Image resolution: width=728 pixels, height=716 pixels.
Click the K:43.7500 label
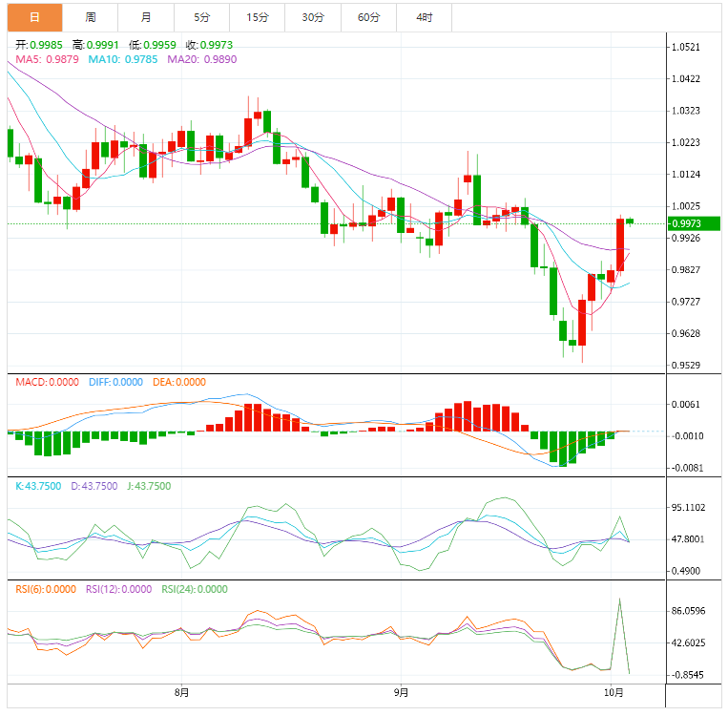38,486
